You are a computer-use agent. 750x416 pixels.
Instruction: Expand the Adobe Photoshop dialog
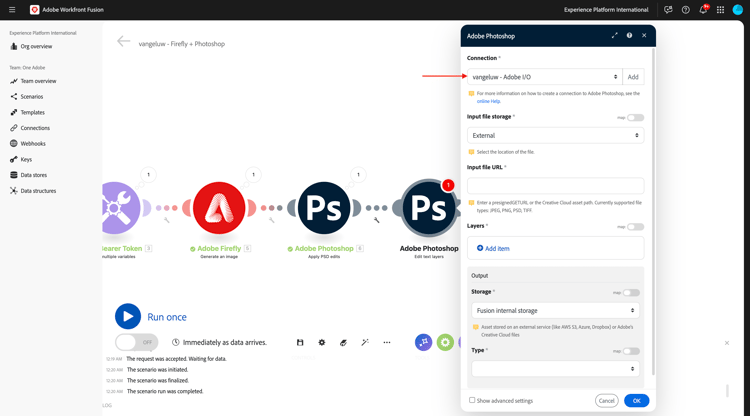(615, 35)
